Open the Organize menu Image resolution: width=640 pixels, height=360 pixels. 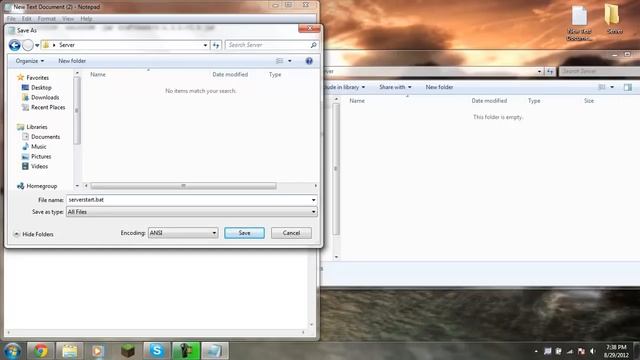30,61
